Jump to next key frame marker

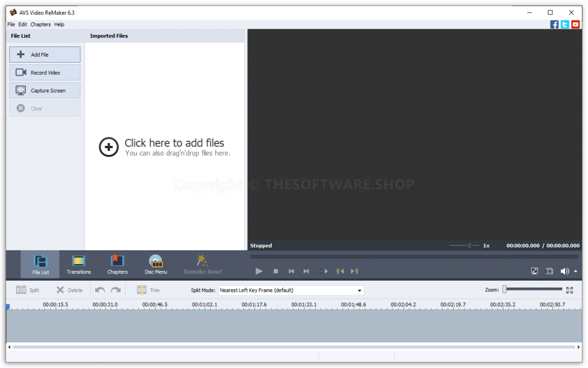(x=354, y=271)
